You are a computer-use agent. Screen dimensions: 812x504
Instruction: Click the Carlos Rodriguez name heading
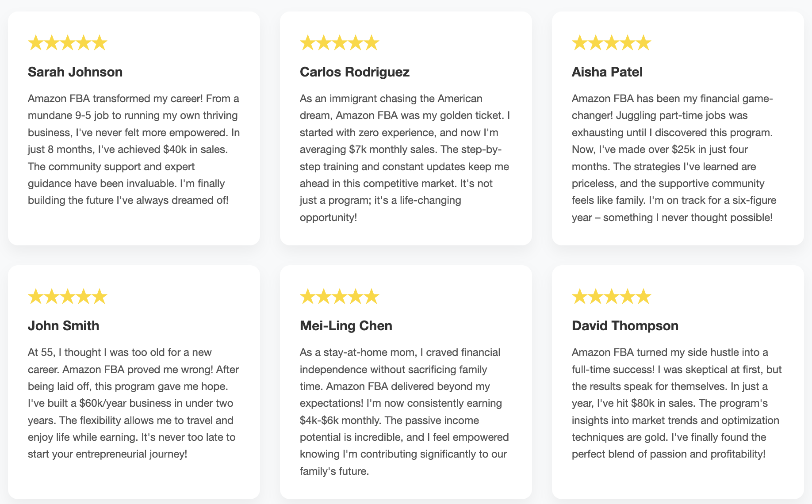pos(355,72)
